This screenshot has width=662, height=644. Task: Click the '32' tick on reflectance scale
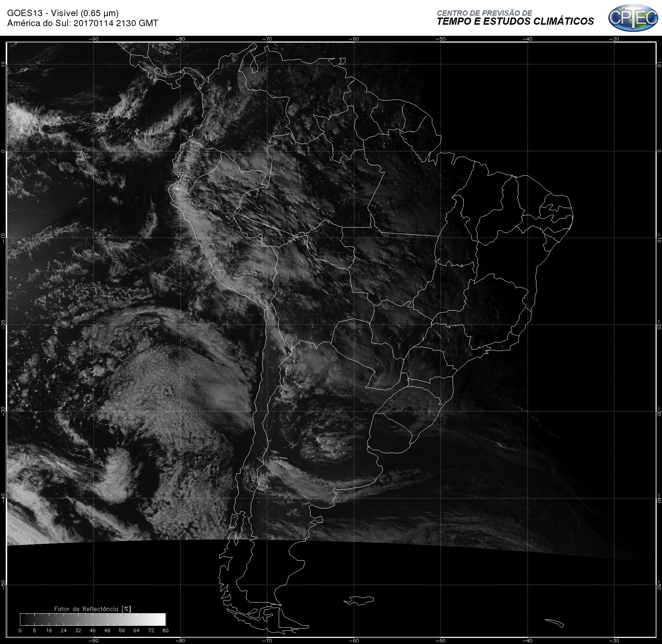(x=78, y=630)
